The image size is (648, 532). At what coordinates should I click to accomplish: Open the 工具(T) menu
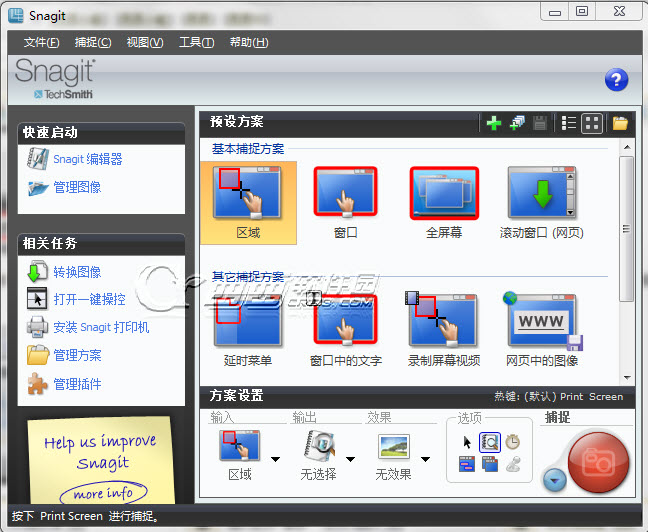[x=197, y=42]
